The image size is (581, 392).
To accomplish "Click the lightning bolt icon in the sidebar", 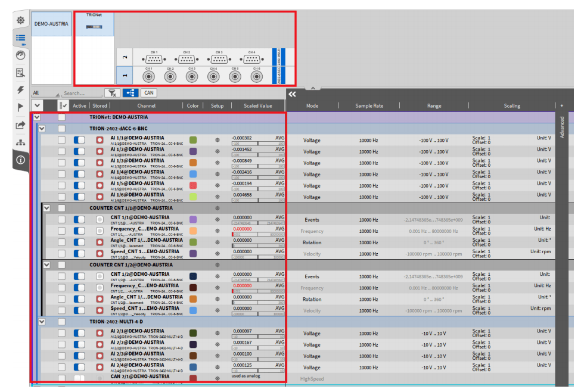I will click(x=20, y=90).
